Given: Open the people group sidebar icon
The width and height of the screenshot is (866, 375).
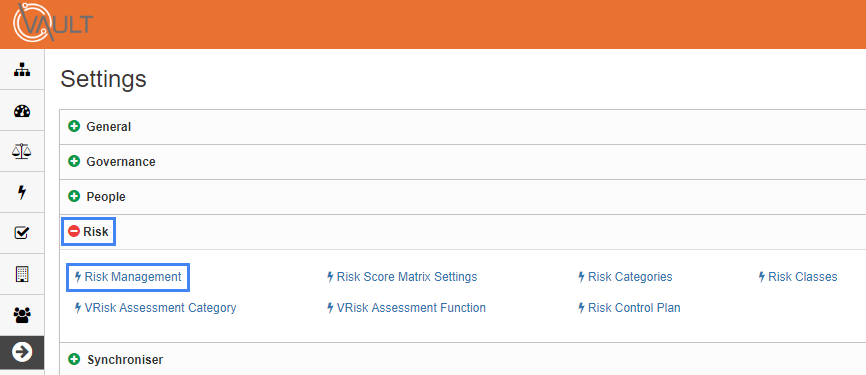Looking at the screenshot, I should tap(22, 315).
